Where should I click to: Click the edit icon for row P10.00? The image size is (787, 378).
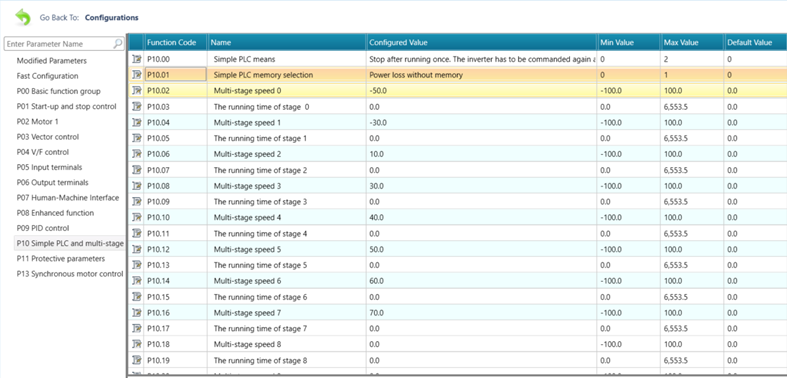coord(137,59)
